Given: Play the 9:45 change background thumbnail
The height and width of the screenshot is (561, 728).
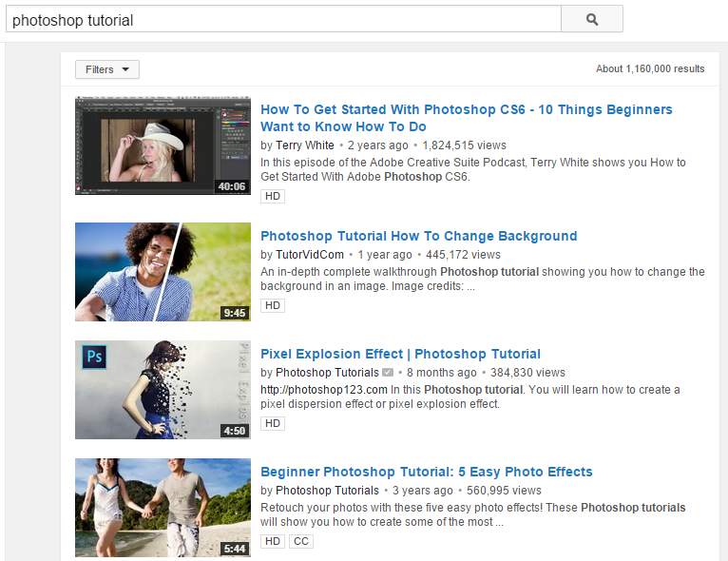Looking at the screenshot, I should (x=163, y=272).
